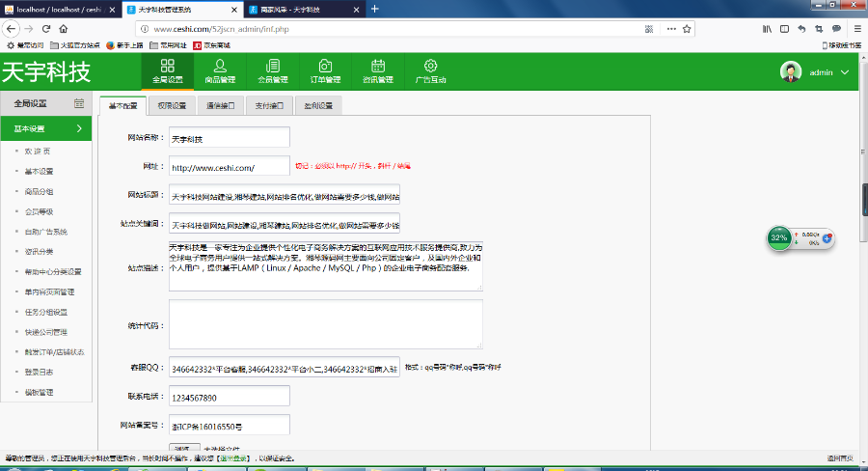
Task: Open the 火狐官方站点 bookmark folder
Action: pos(74,45)
